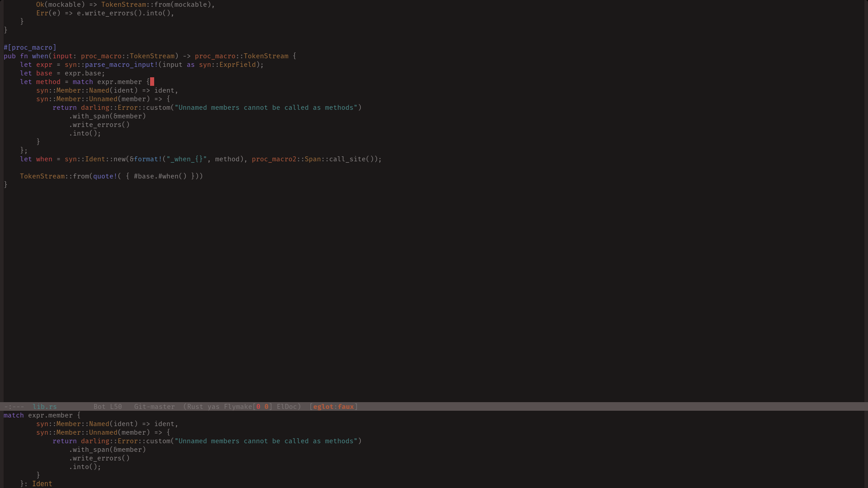The height and width of the screenshot is (488, 868).
Task: Click the red Flymake error count
Action: 258,407
